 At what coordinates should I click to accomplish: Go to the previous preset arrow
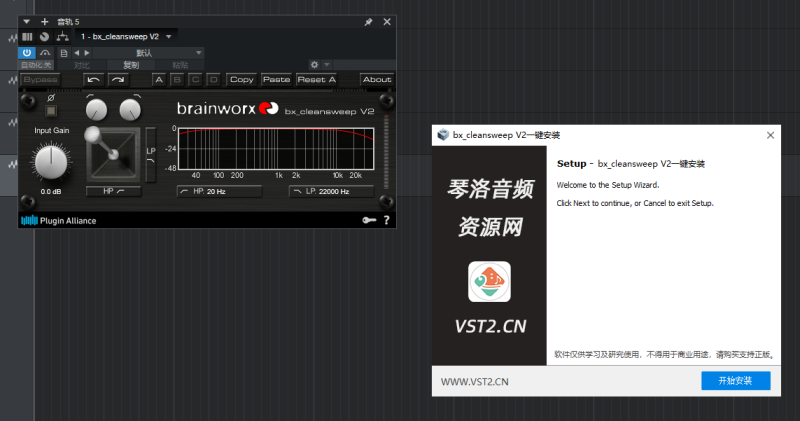point(77,53)
